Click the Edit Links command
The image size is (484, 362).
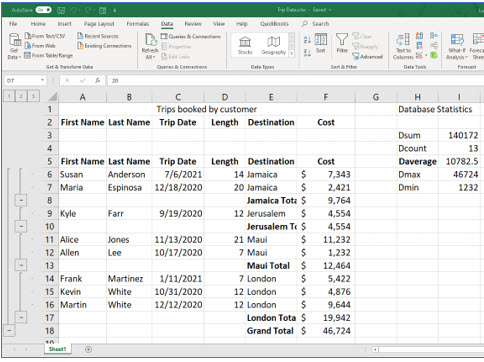click(x=176, y=57)
